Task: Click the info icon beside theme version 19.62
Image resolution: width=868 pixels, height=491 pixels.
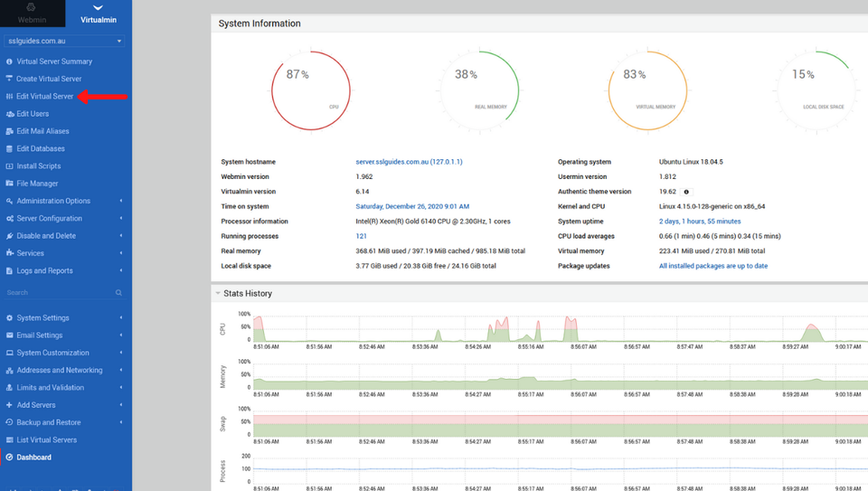Action: 686,192
